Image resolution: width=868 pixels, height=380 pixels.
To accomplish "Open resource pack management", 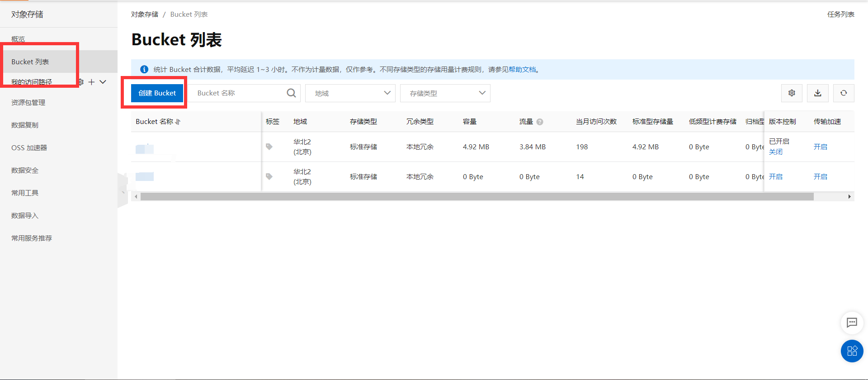I will (28, 102).
